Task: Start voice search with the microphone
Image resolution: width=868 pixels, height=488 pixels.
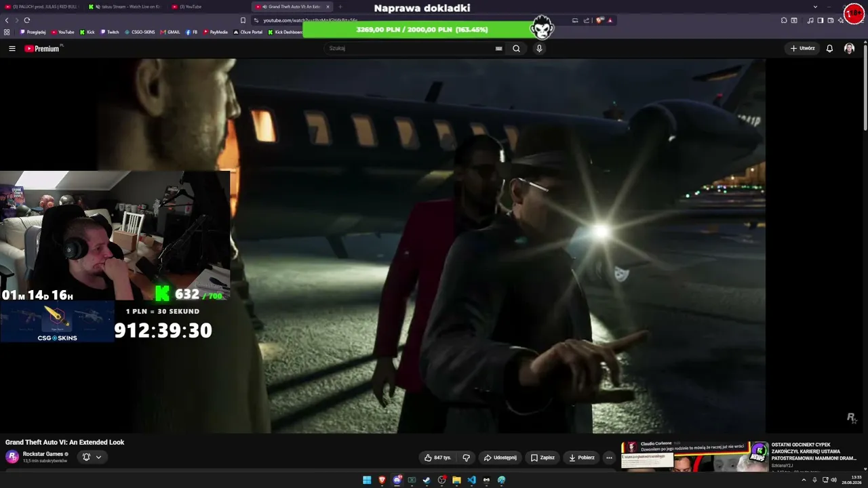Action: tap(539, 49)
